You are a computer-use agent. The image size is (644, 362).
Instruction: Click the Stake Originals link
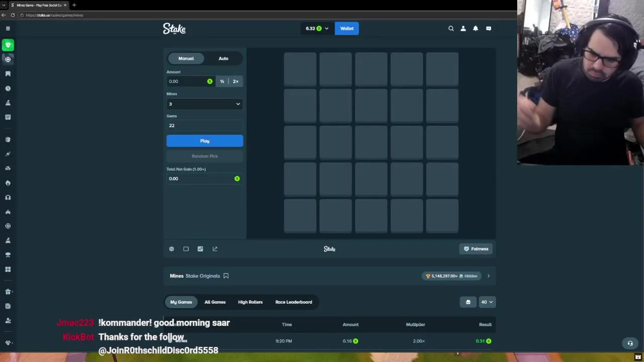tap(203, 276)
